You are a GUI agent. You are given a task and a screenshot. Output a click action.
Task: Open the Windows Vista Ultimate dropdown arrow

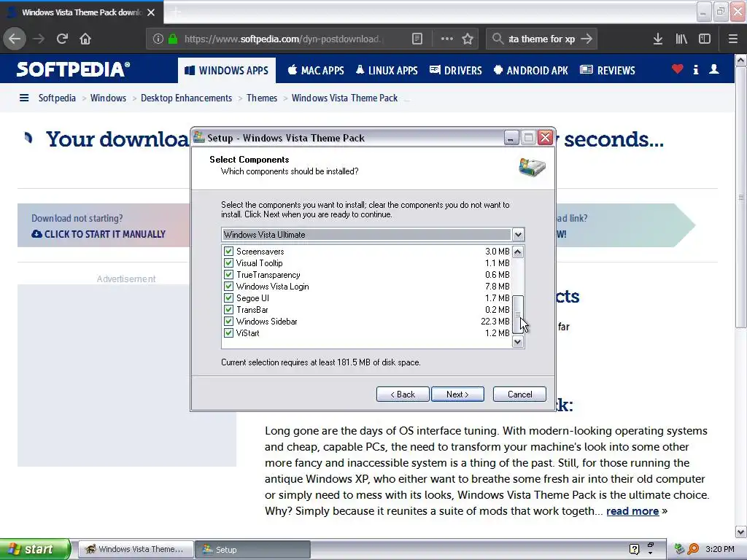[518, 234]
